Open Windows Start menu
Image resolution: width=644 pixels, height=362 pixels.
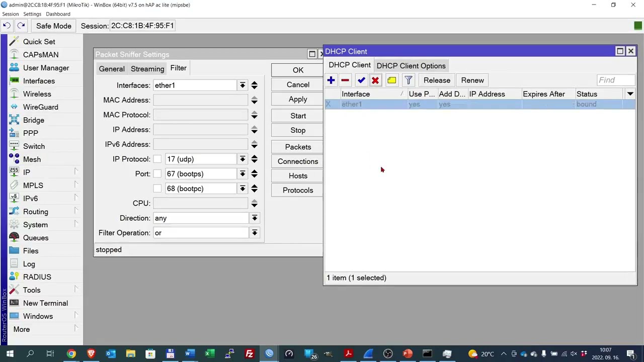coord(10,354)
